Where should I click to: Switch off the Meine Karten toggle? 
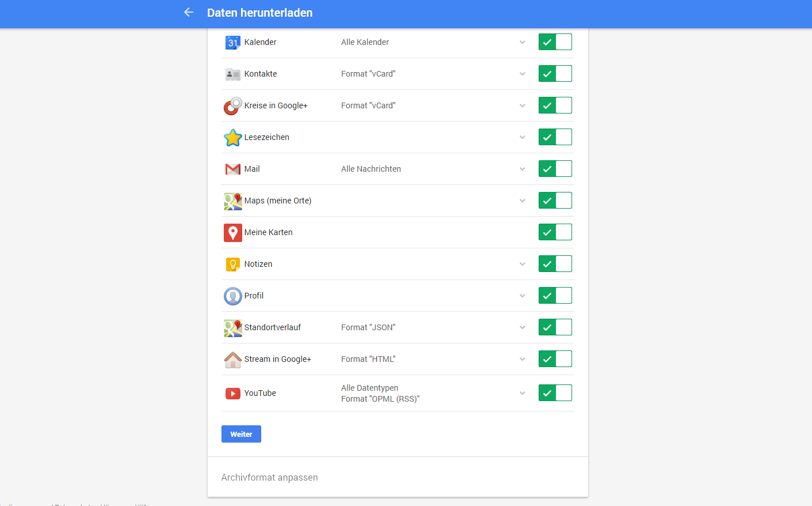click(x=555, y=232)
